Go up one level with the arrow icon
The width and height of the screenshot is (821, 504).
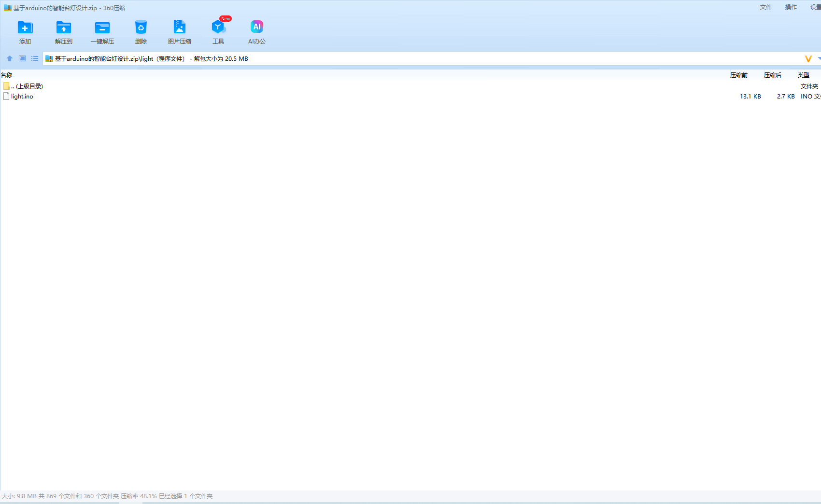[x=10, y=58]
